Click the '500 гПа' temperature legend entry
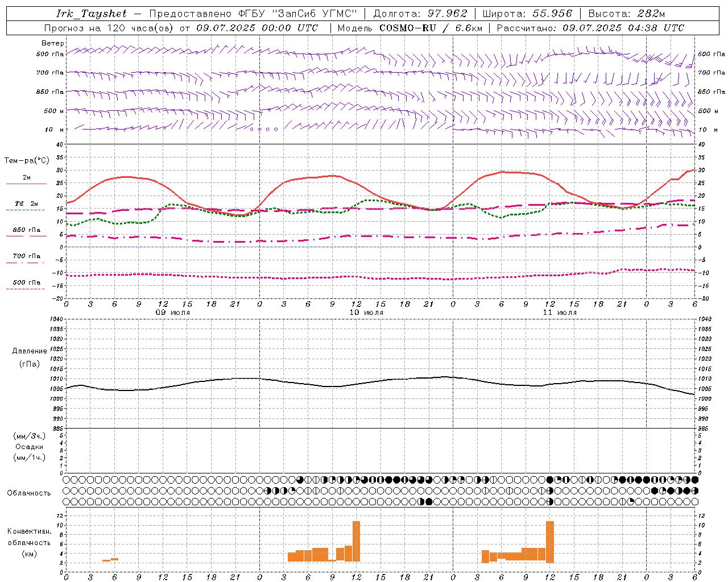 click(x=27, y=282)
